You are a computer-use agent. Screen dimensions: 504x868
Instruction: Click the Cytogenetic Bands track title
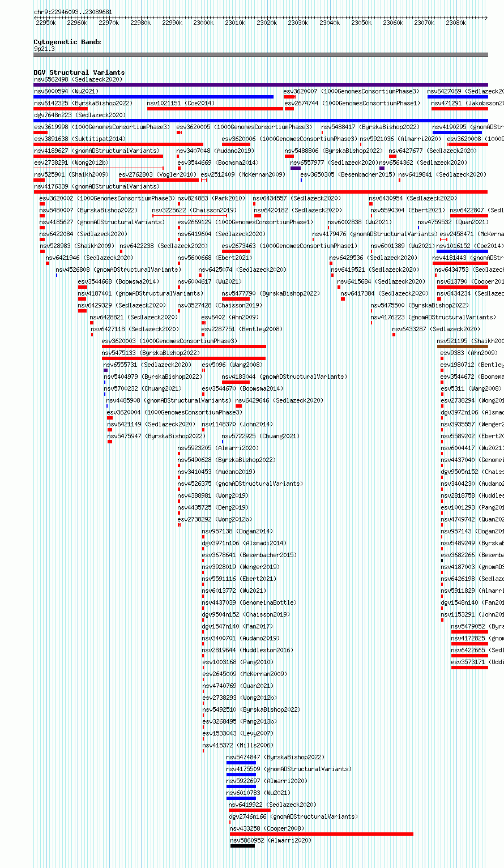click(x=67, y=42)
